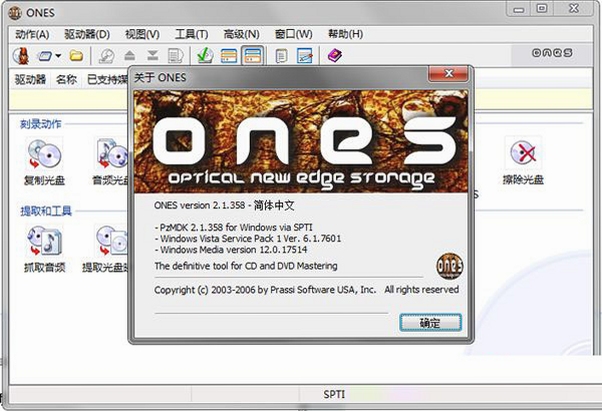Click the green checkmark verify icon
602x411 pixels.
(205, 56)
